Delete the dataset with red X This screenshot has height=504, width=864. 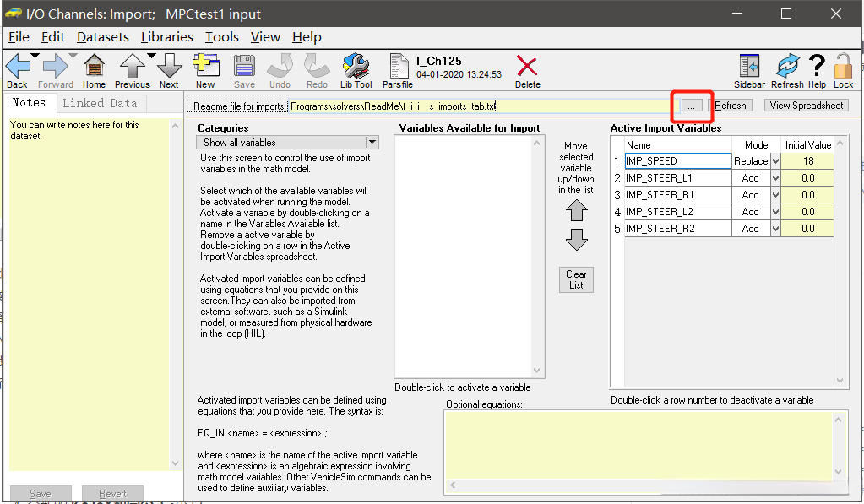click(527, 67)
